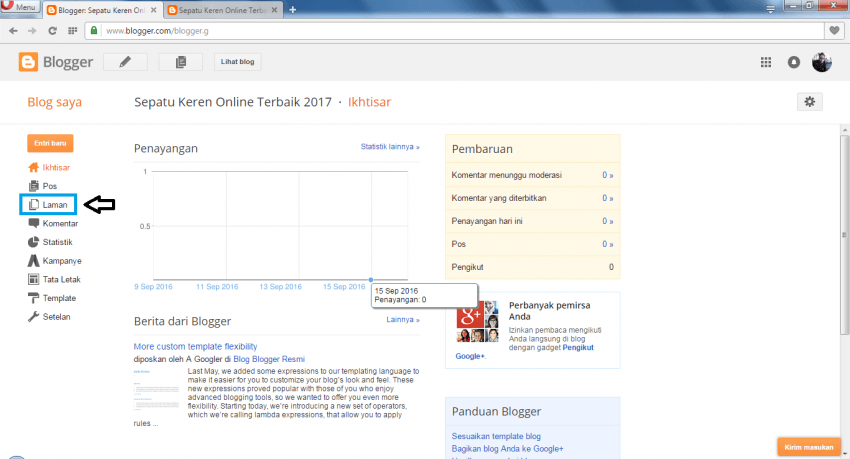Open Laman in the sidebar
Image resolution: width=850 pixels, height=459 pixels.
tap(48, 205)
